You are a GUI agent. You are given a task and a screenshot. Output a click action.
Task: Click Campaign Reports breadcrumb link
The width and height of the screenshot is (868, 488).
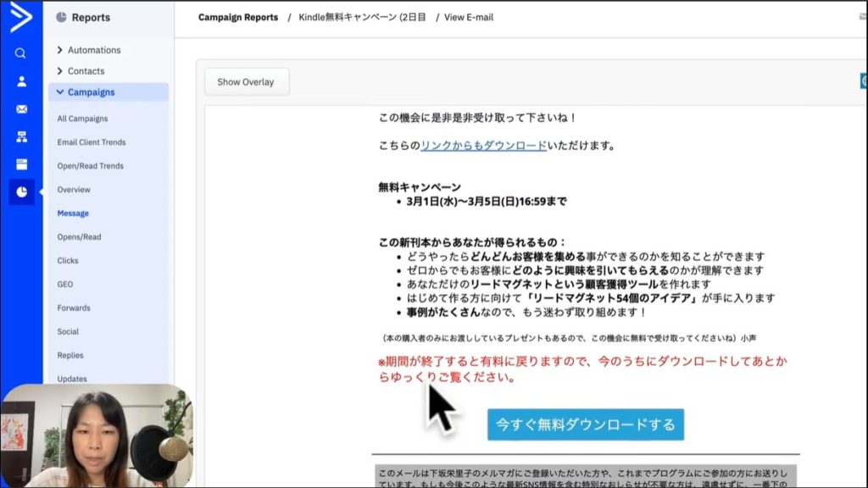click(x=238, y=17)
